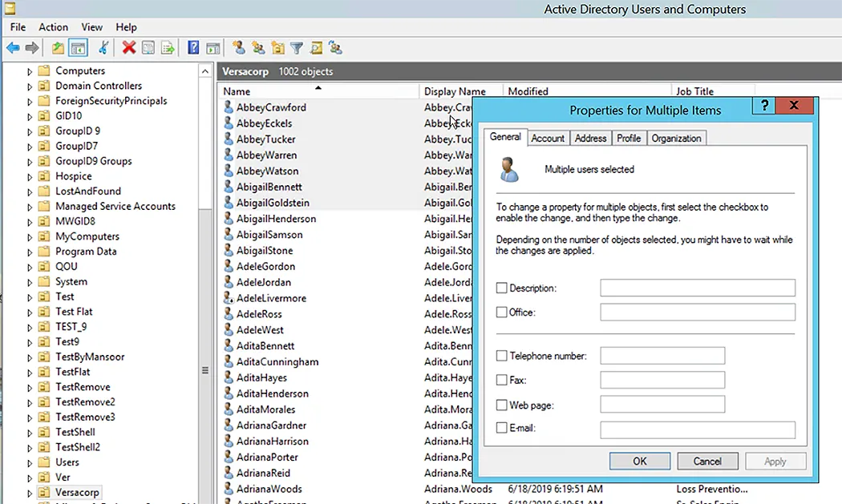The image size is (842, 504).
Task: Enable the Office checkbox
Action: pyautogui.click(x=501, y=312)
